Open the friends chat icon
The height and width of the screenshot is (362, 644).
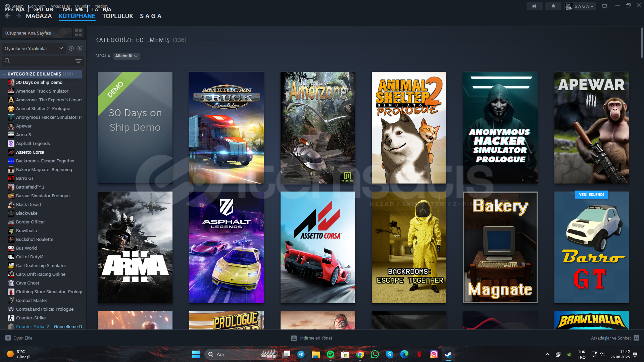pos(636,338)
